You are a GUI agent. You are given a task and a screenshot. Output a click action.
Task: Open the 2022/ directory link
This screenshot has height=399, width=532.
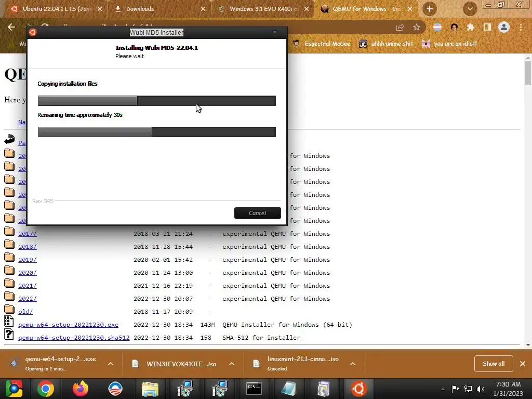click(28, 299)
